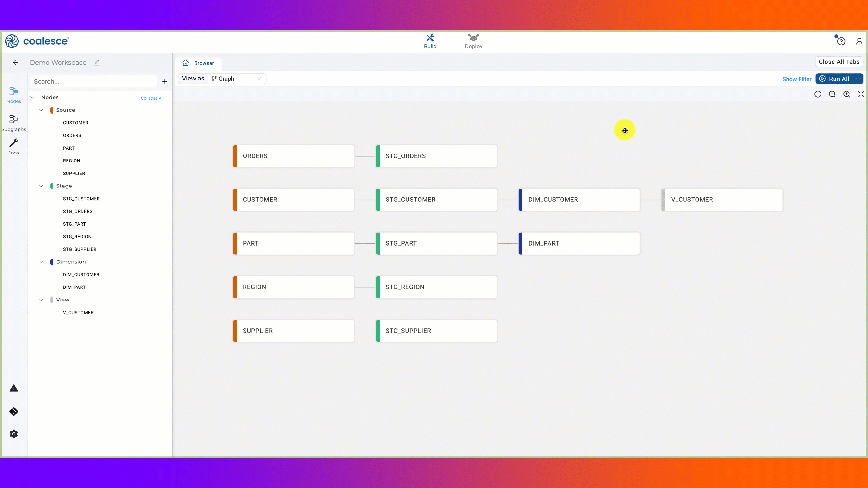Select DIM_PART in Dimension tree
868x488 pixels.
(74, 287)
